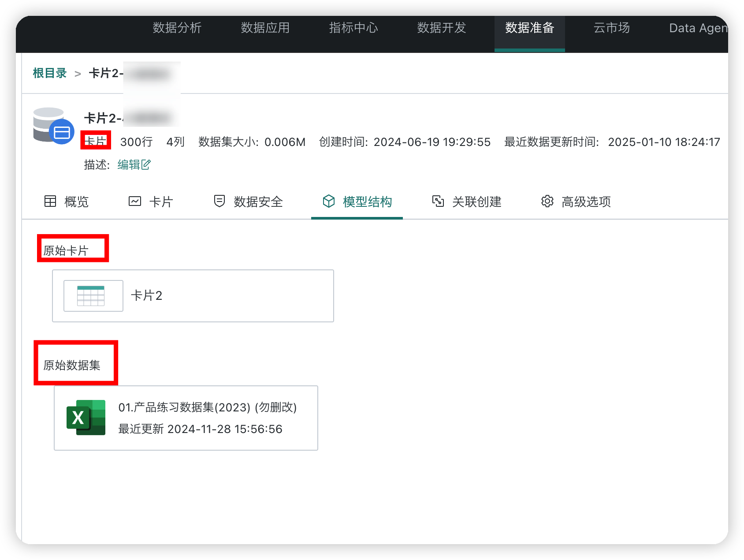The image size is (744, 560).
Task: Click the shield icon beside 数据安全
Action: [x=219, y=201]
